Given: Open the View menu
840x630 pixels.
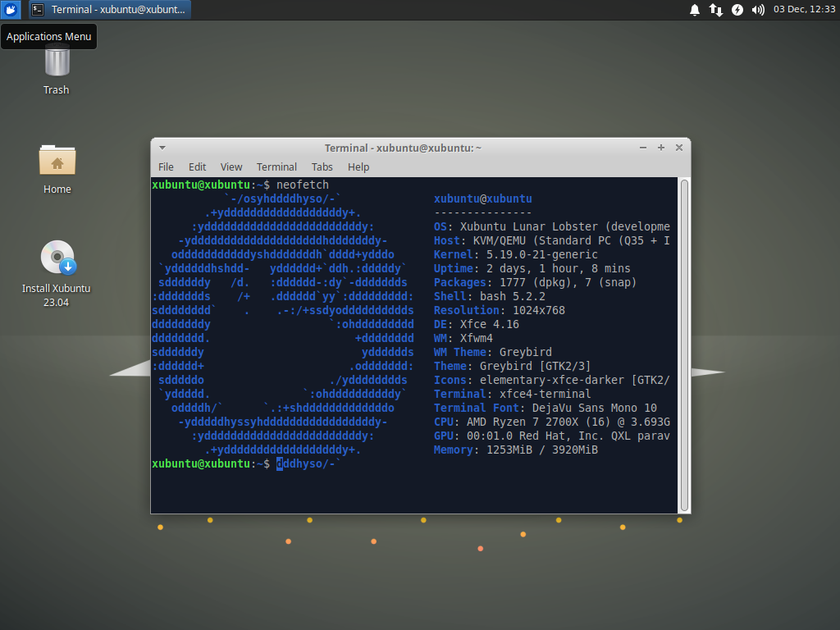Looking at the screenshot, I should click(x=231, y=167).
